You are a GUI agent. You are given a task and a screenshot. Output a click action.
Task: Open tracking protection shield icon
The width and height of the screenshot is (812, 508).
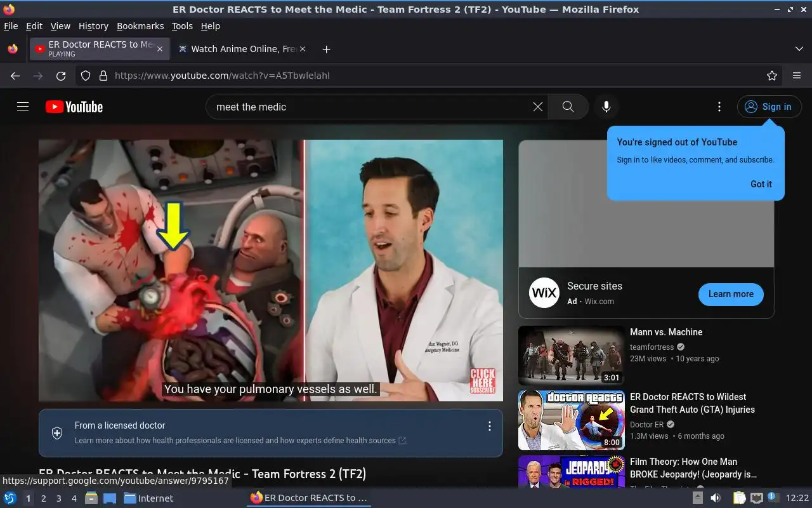[86, 76]
